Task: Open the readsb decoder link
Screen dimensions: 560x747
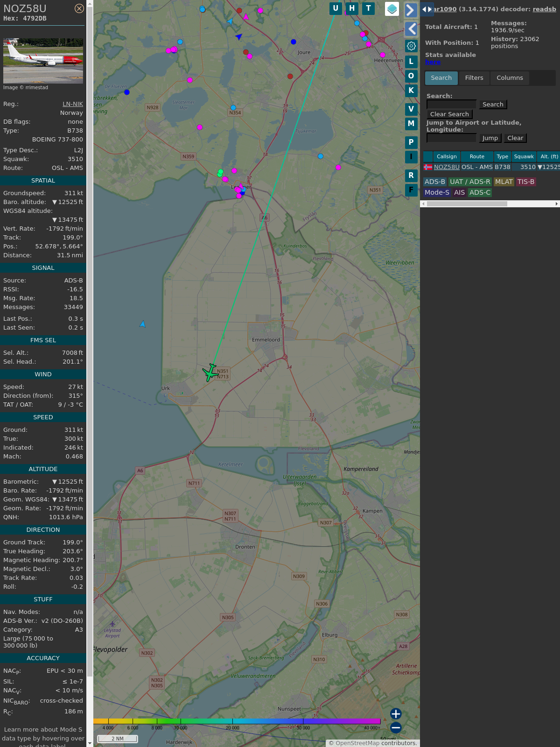Action: tap(545, 9)
